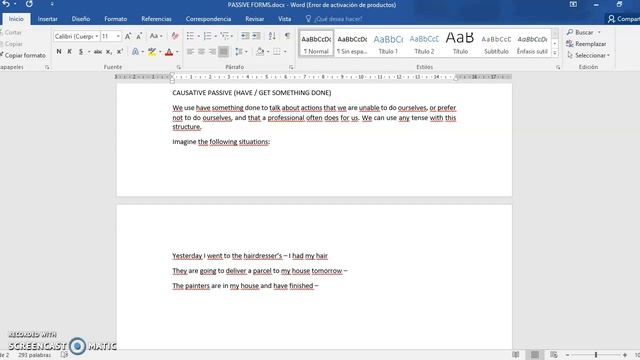Apply Título 2 style
Viewport: 640px width, 360px height.
(424, 43)
